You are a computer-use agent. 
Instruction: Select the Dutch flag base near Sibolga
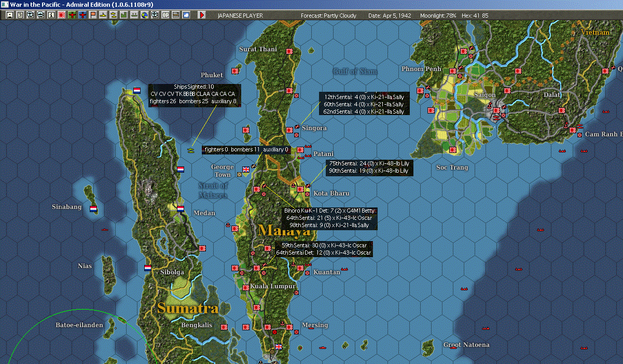click(x=148, y=268)
